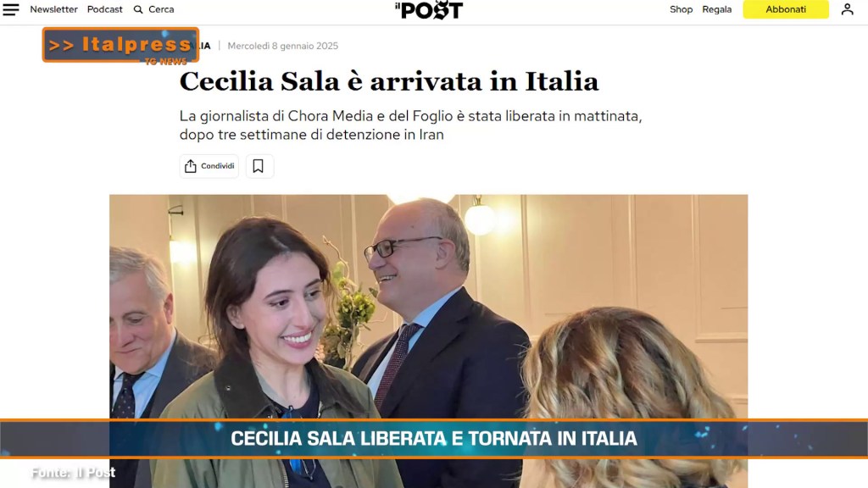Click the il Post logo

pos(428,10)
